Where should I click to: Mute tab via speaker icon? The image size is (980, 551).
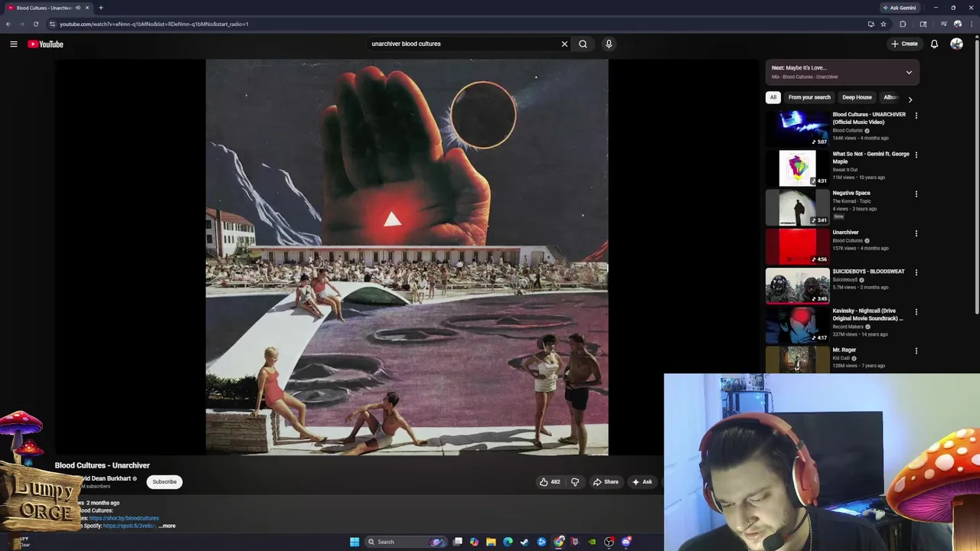(x=77, y=8)
